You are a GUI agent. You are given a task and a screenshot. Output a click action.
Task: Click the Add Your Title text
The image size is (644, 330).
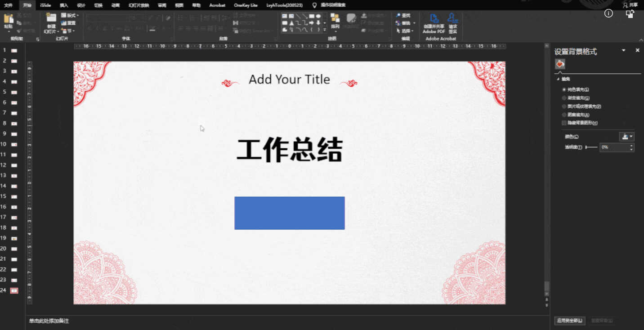tap(289, 80)
